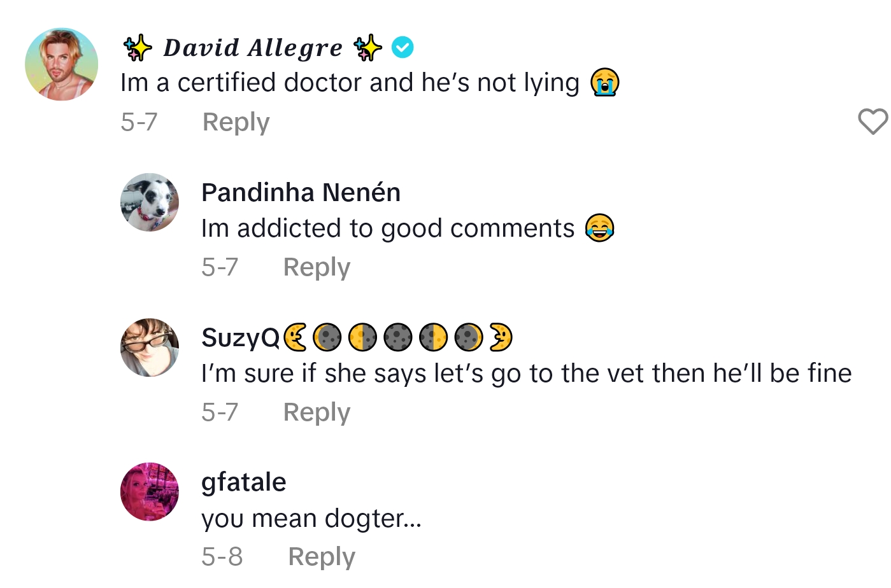Image resolution: width=891 pixels, height=588 pixels.
Task: Click the laughing emoji in Pandinha's comment
Action: coord(600,228)
